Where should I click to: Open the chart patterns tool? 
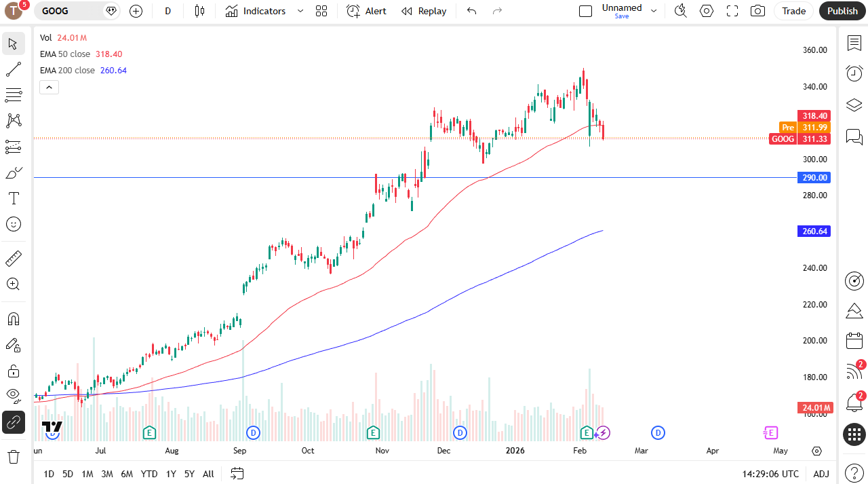[13, 121]
